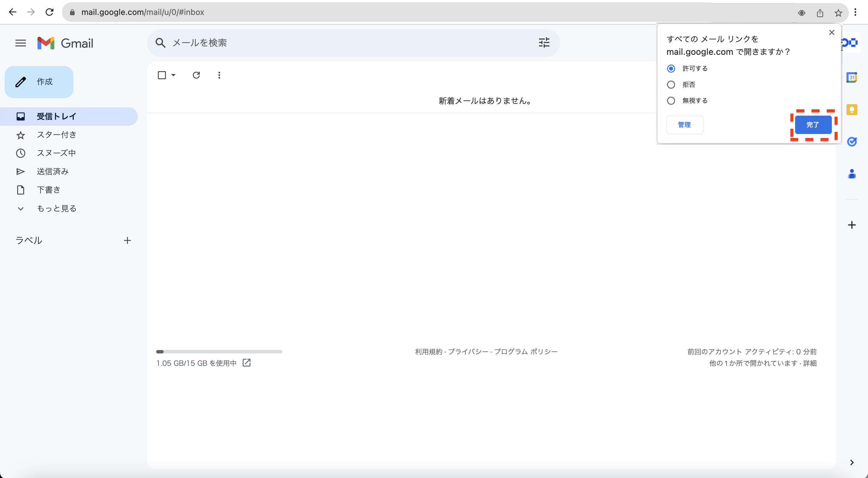Open the Google Keep side panel icon
This screenshot has width=868, height=478.
851,110
